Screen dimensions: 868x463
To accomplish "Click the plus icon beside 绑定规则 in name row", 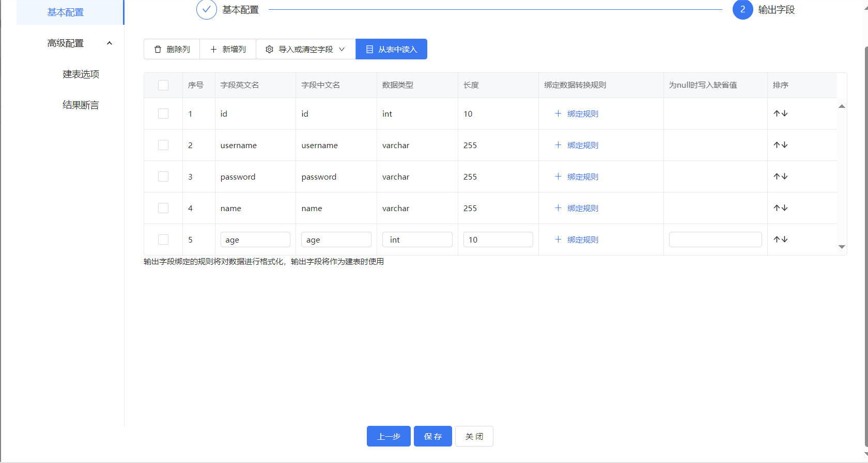I will (x=558, y=208).
